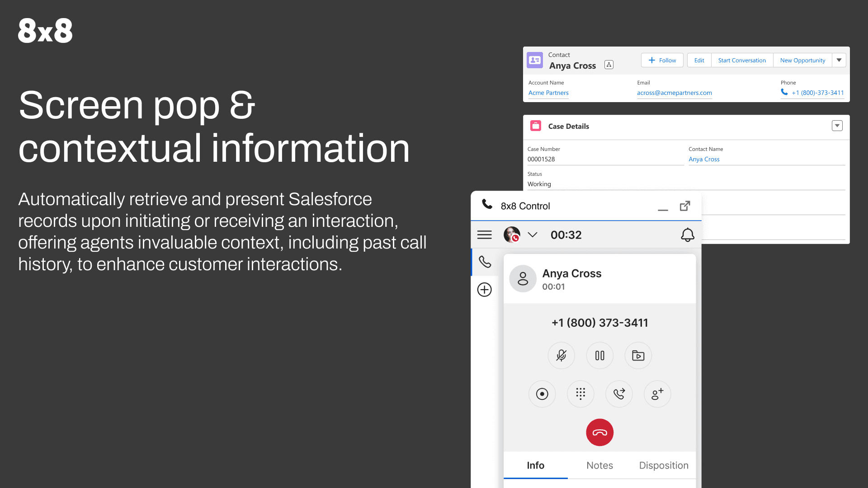
Task: Open the dial pad icon
Action: pos(580,394)
